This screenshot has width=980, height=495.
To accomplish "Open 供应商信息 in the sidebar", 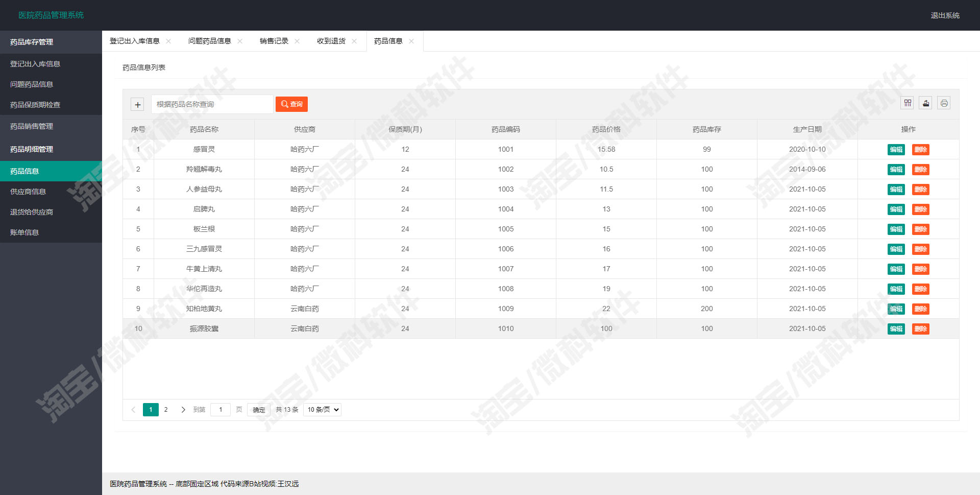I will tap(51, 192).
